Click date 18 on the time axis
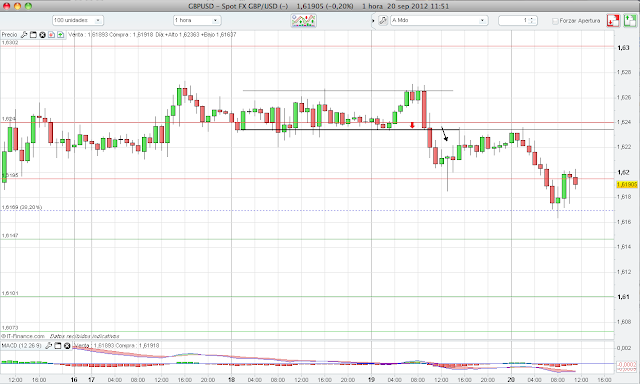The width and height of the screenshot is (640, 384). coord(231,380)
